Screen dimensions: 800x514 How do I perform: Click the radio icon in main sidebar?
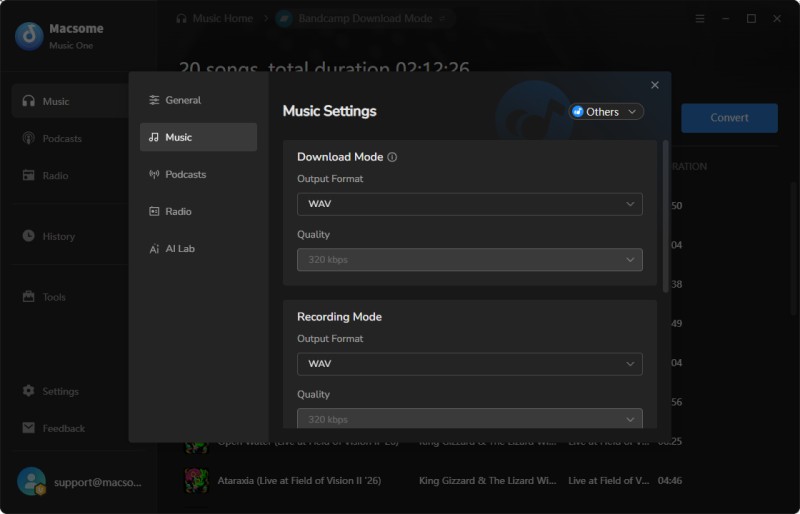[29, 175]
